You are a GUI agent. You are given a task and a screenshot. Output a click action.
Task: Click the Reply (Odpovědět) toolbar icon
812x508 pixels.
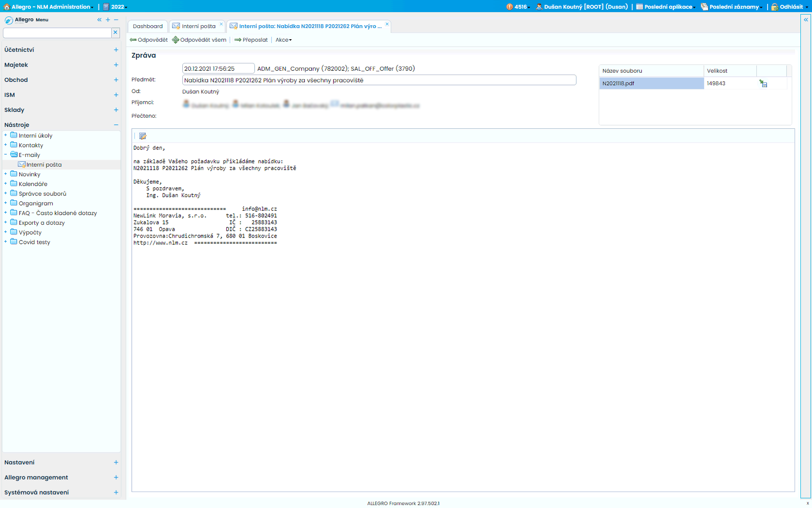[x=133, y=40]
